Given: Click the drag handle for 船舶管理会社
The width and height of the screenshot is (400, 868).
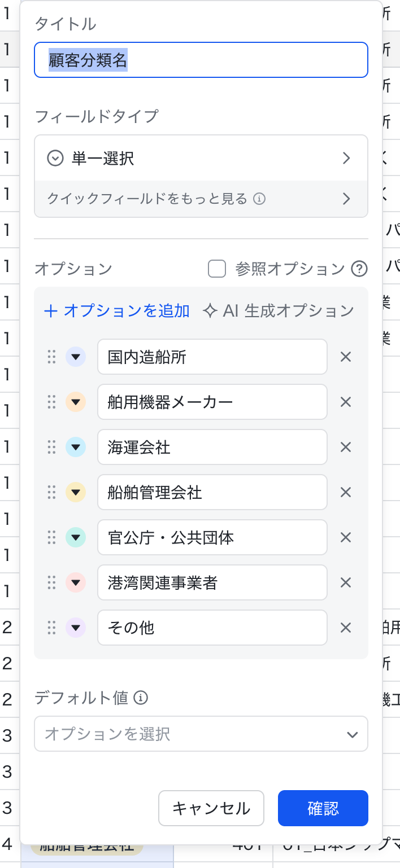Looking at the screenshot, I should (x=51, y=492).
